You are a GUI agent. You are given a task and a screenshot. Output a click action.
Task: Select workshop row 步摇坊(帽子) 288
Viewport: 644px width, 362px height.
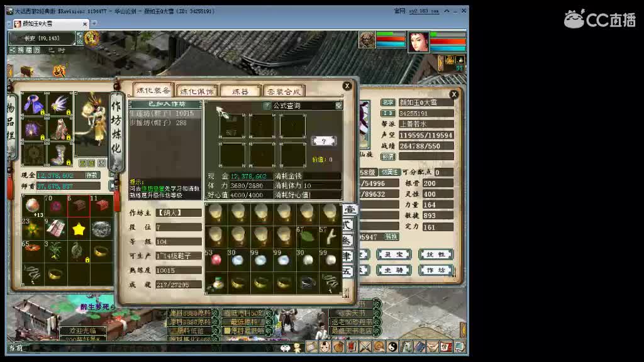pyautogui.click(x=165, y=123)
